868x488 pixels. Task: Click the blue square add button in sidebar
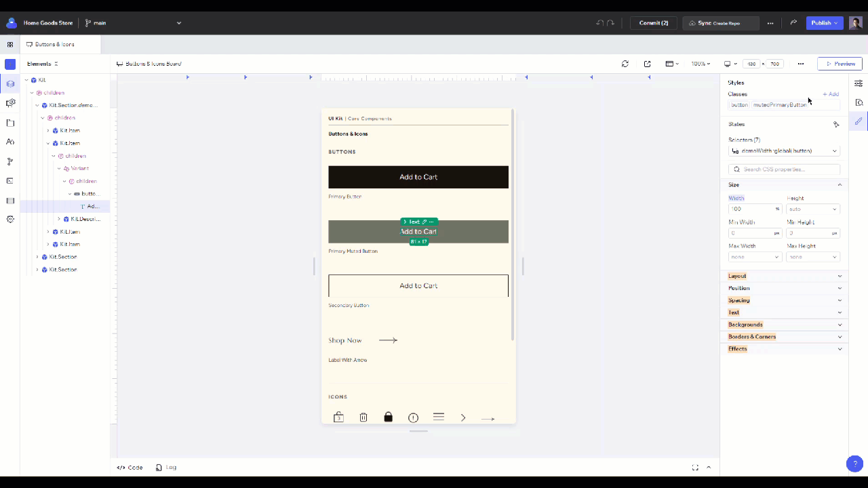pyautogui.click(x=10, y=64)
